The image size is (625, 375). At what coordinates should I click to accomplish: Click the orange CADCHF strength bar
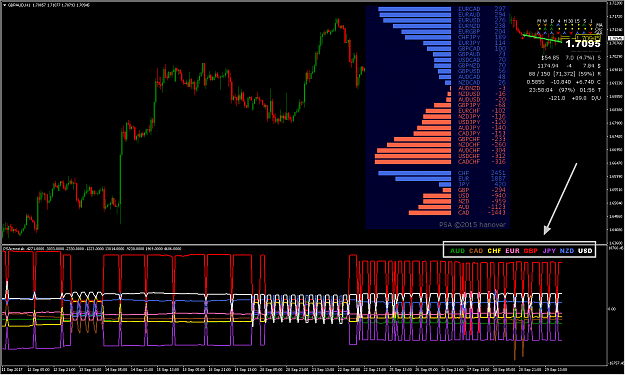click(413, 162)
